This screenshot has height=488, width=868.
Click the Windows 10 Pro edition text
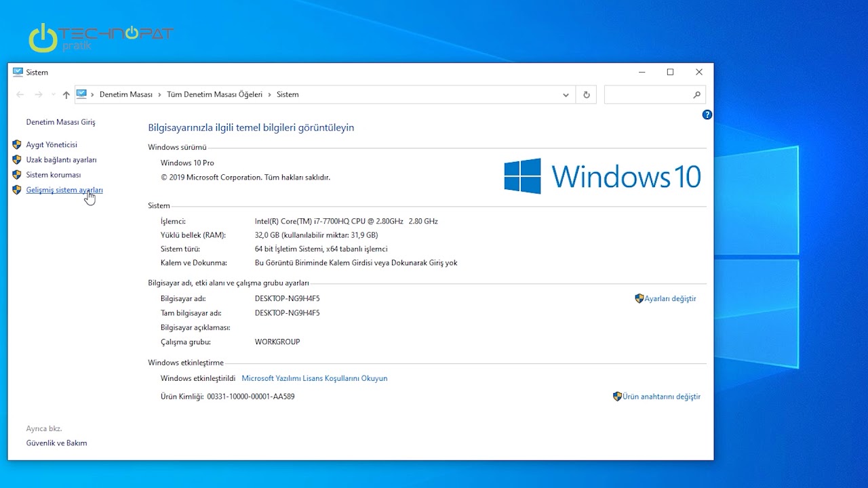(187, 163)
